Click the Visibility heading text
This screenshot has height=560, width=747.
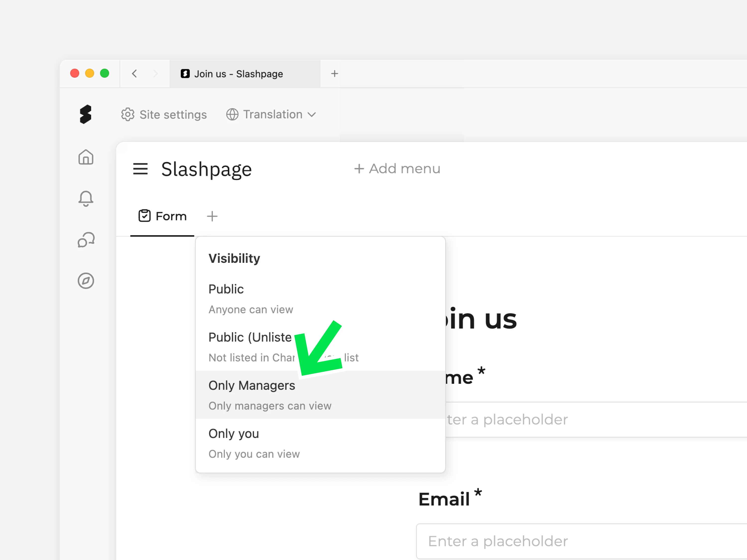pos(234,259)
